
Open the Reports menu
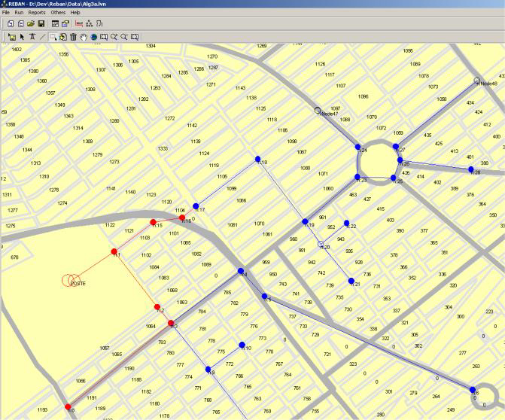pyautogui.click(x=36, y=13)
